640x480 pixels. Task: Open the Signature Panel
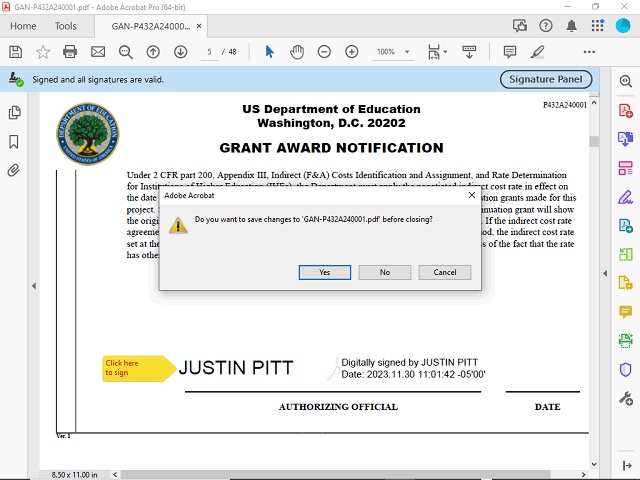546,79
